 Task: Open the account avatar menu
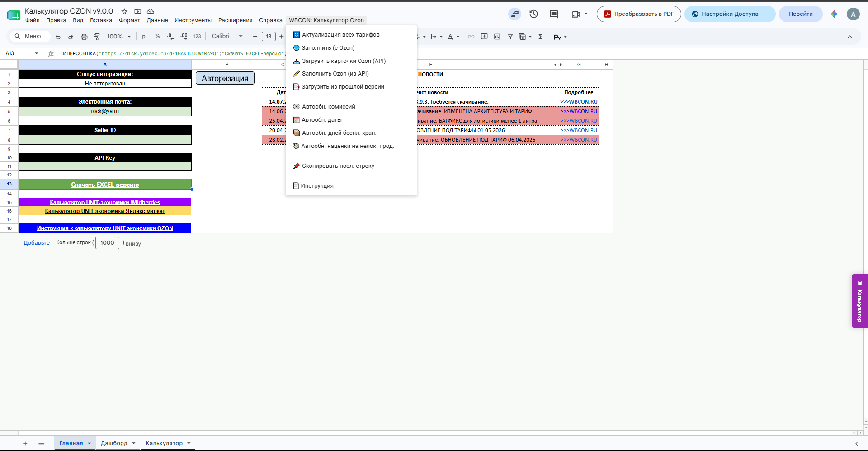coord(853,14)
